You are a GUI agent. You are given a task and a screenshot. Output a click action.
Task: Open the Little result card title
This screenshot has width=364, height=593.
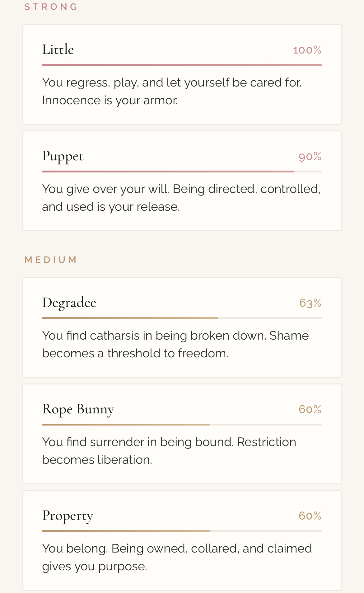click(58, 49)
